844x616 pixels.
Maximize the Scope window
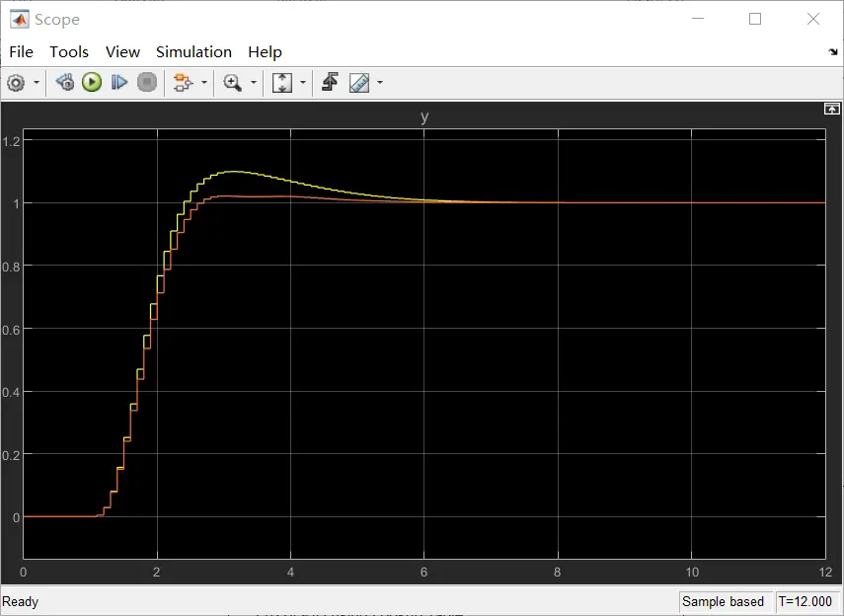[755, 19]
